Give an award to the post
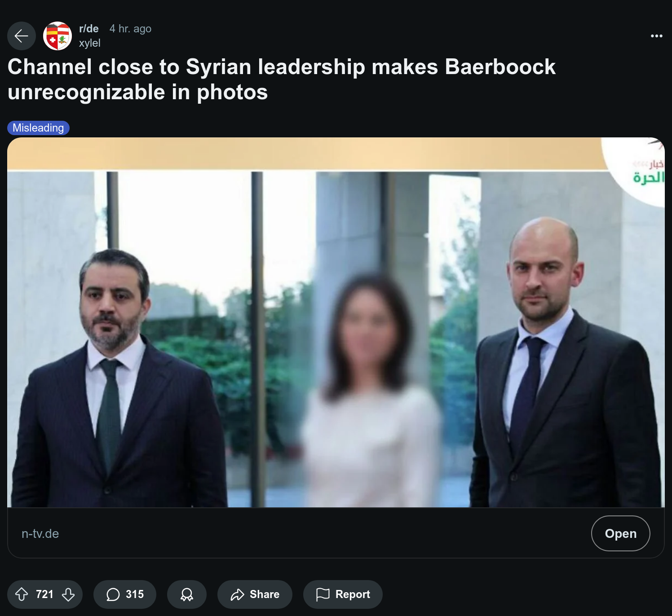The width and height of the screenshot is (672, 616). (x=187, y=594)
